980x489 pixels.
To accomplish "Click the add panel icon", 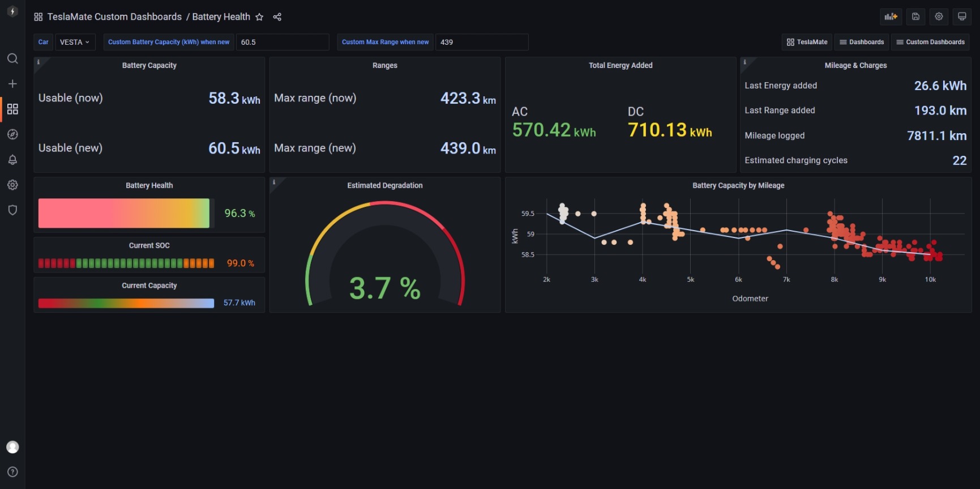I will click(x=891, y=16).
